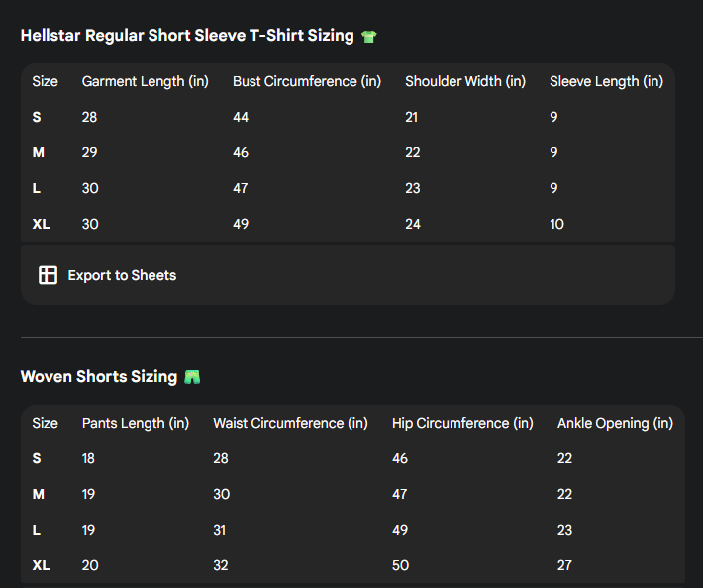
Task: Click the Hip Circumference (in) column header
Action: (462, 423)
